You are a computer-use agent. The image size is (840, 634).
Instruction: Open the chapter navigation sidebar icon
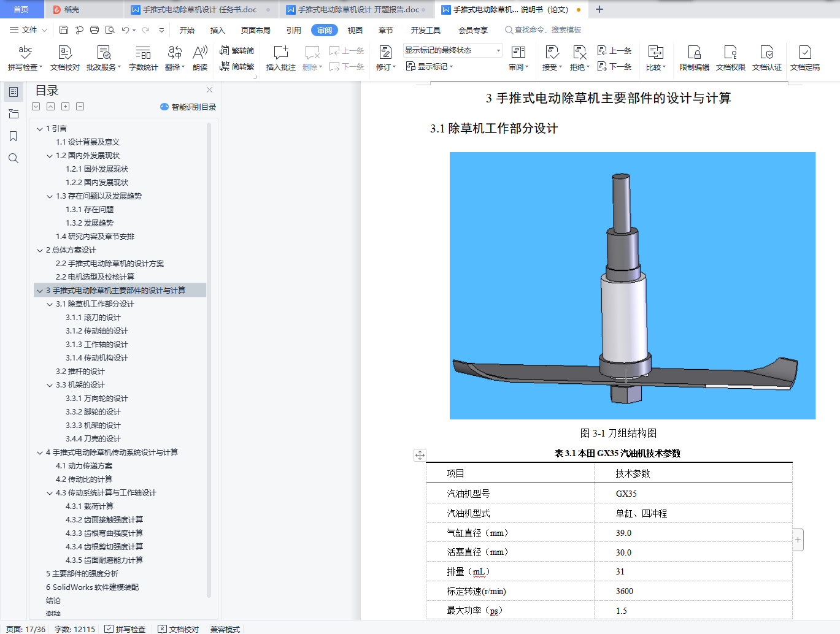coord(13,114)
